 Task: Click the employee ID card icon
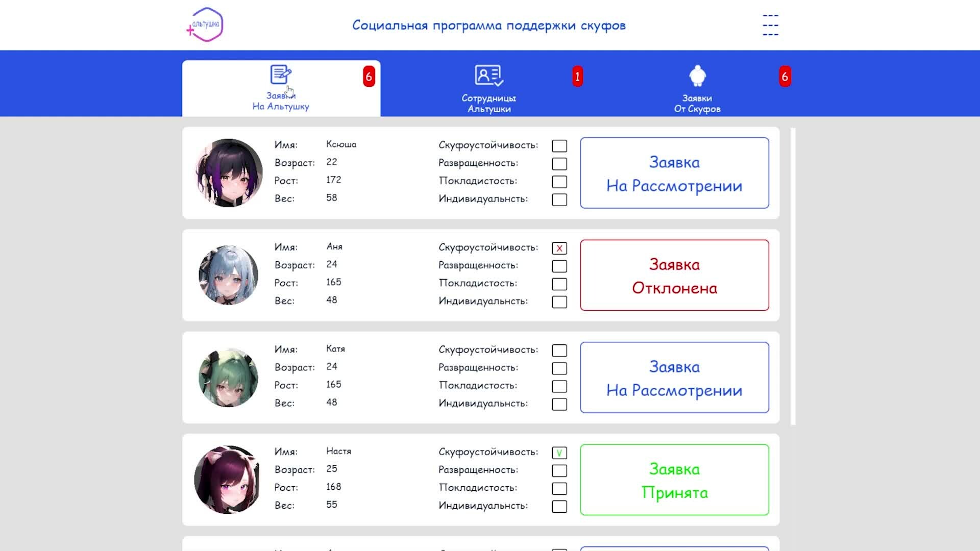[488, 76]
